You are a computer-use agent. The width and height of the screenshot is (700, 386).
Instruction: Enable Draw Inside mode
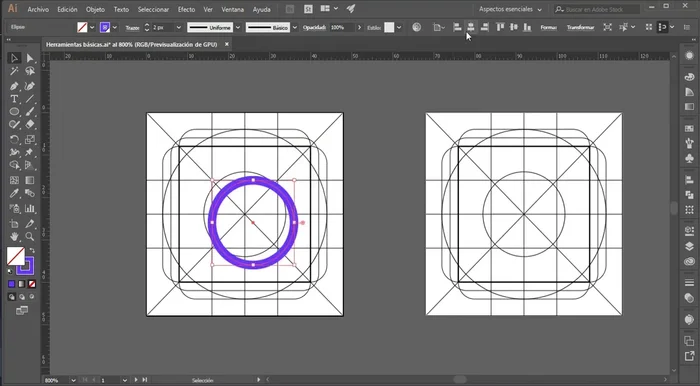[32, 297]
